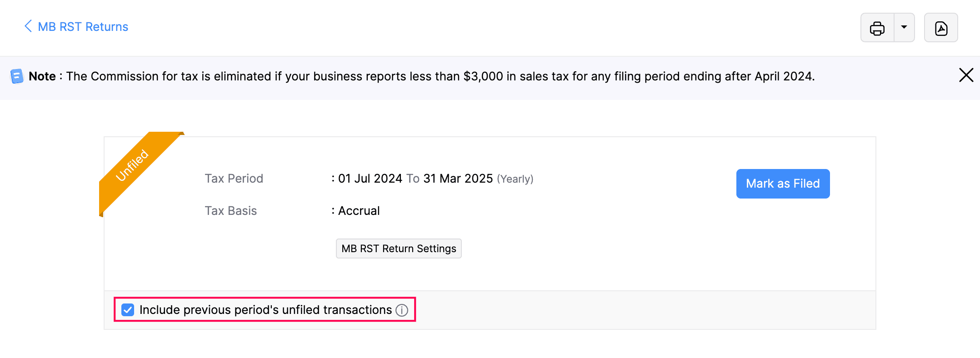This screenshot has width=980, height=358.
Task: Uncheck include previous period's unfiled transactions
Action: click(x=128, y=310)
